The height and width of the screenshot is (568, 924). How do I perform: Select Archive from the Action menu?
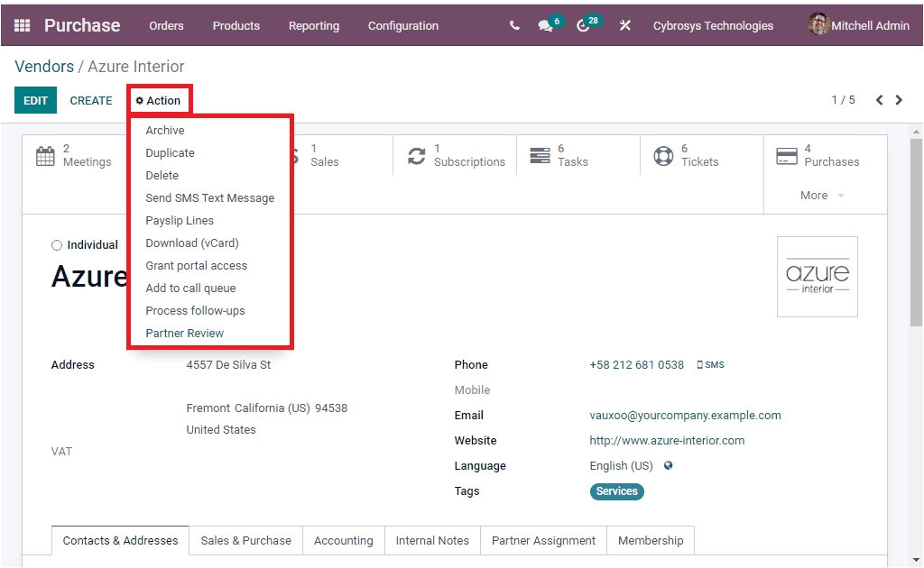[164, 130]
